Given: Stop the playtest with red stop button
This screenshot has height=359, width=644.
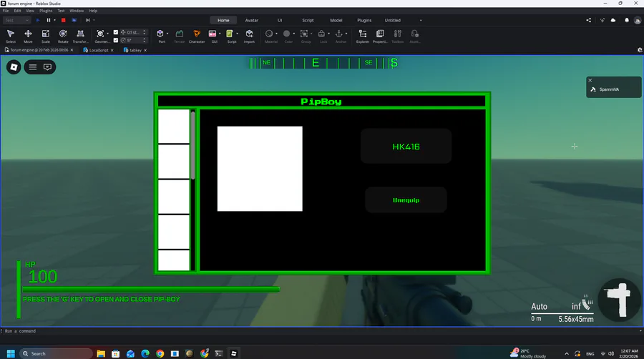Looking at the screenshot, I should coord(63,20).
